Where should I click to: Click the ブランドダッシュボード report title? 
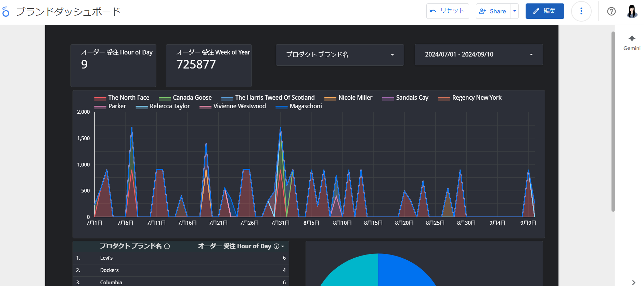[68, 12]
